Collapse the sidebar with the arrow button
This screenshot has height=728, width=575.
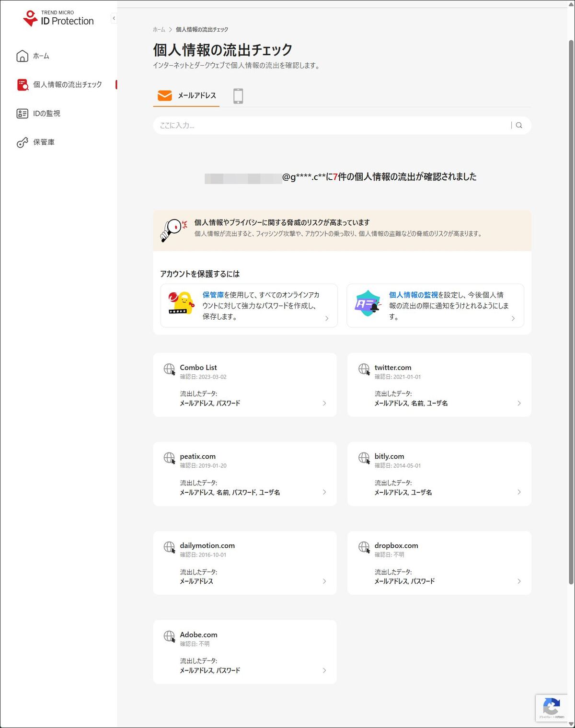pyautogui.click(x=114, y=18)
